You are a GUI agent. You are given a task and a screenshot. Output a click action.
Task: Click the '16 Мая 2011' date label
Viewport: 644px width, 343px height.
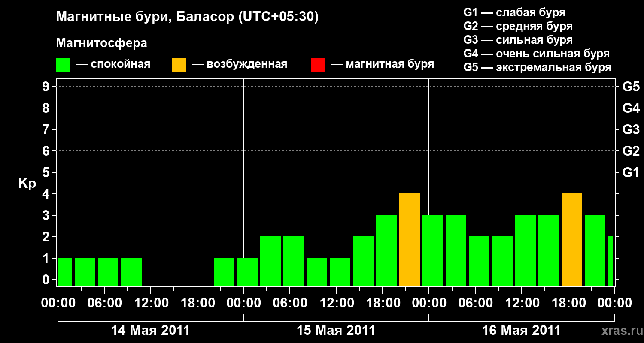tap(522, 331)
